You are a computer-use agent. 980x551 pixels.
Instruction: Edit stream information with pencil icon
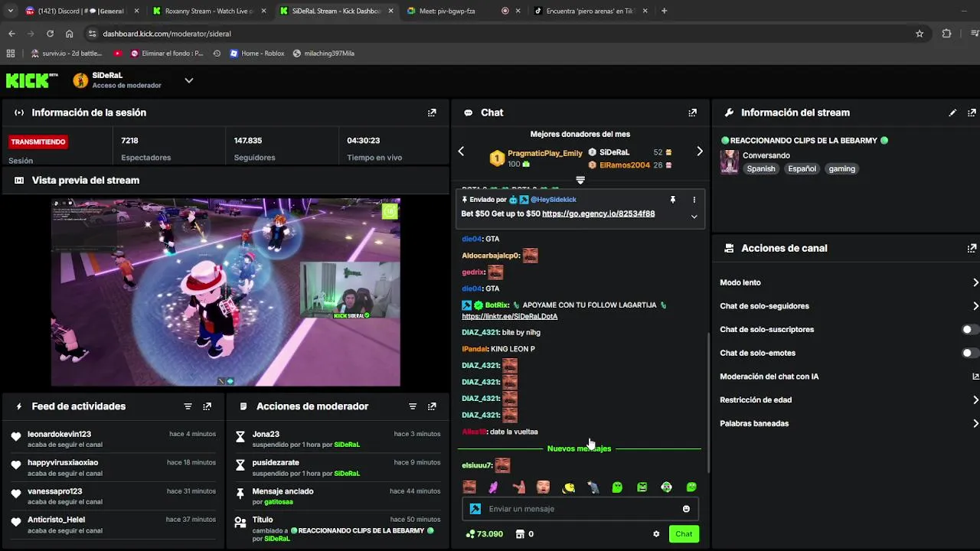coord(952,112)
